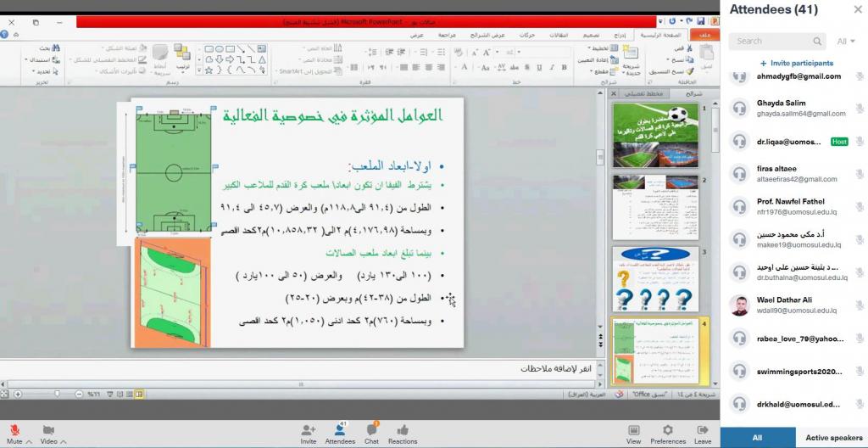This screenshot has width=868, height=448.
Task: Open the All filter dropdown beside search
Action: coord(845,41)
